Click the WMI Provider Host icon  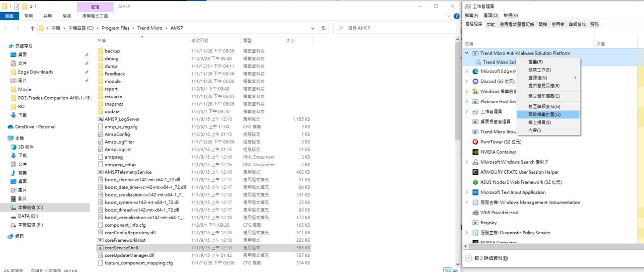pos(475,212)
